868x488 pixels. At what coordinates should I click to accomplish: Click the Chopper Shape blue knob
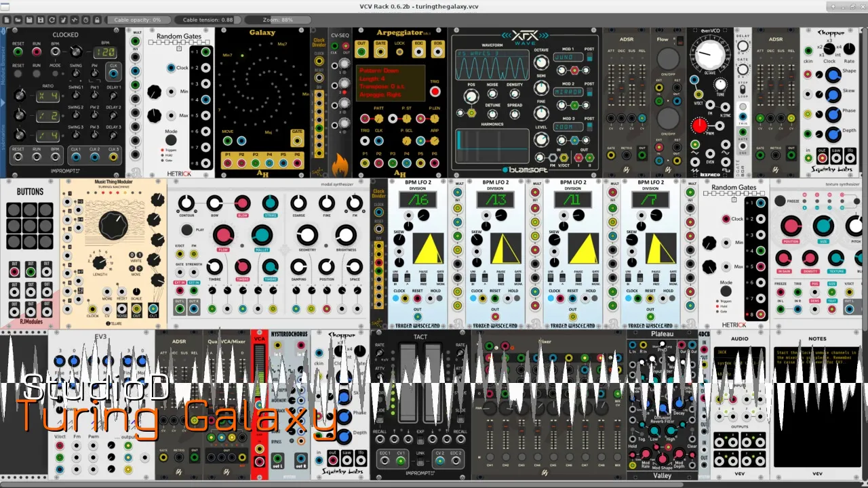[x=833, y=76]
